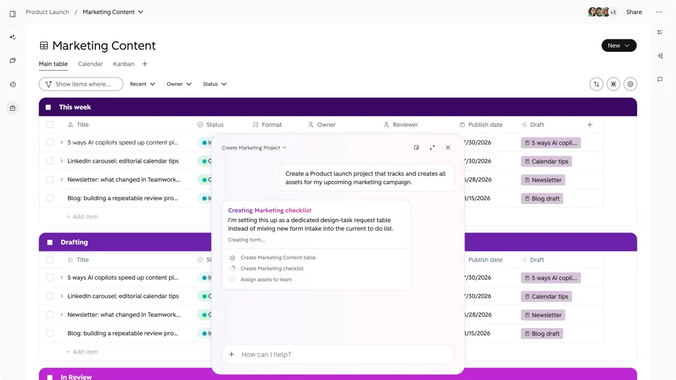Screen dimensions: 676x380
Task: Toggle the sidebar panel icon
Action: (13, 14)
